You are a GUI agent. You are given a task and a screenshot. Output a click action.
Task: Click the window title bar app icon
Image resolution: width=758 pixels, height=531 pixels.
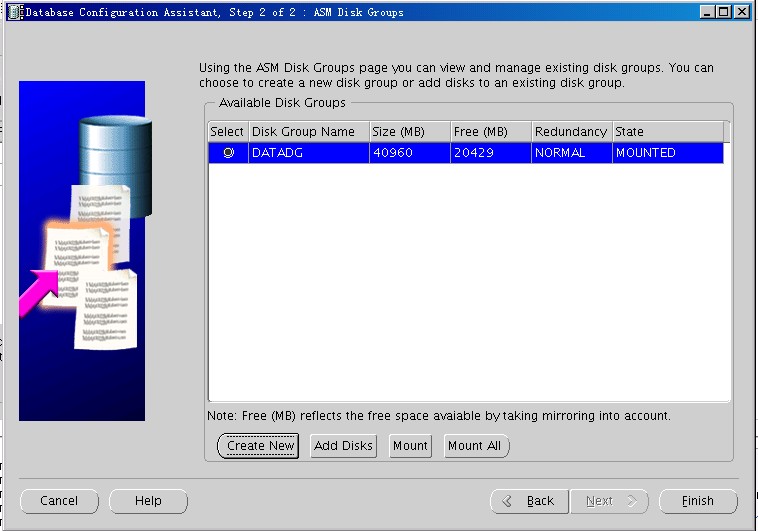pos(15,12)
